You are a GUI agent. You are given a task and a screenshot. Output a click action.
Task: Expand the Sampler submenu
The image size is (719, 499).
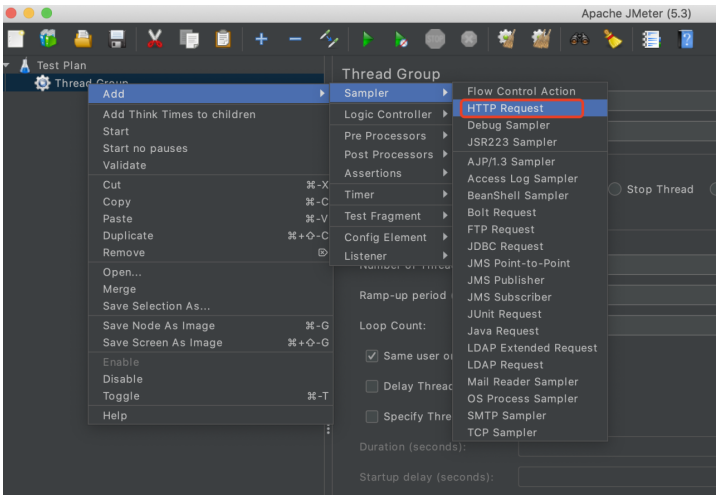coord(391,93)
